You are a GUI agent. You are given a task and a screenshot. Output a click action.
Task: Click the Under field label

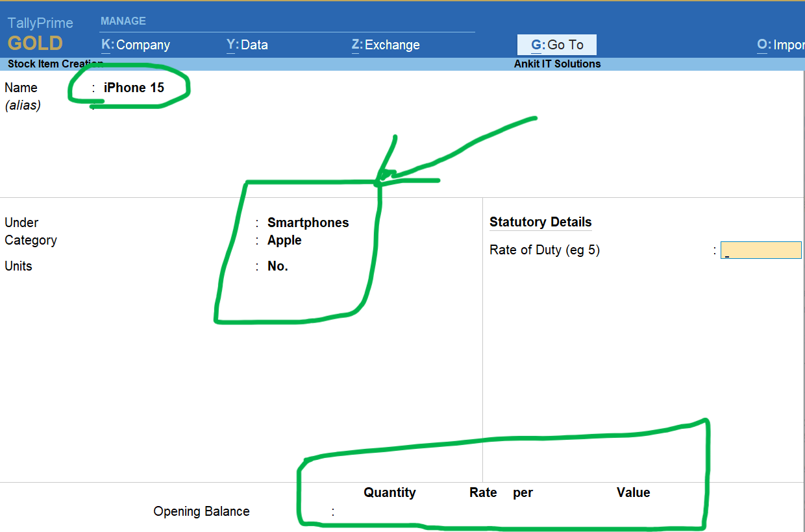point(21,223)
